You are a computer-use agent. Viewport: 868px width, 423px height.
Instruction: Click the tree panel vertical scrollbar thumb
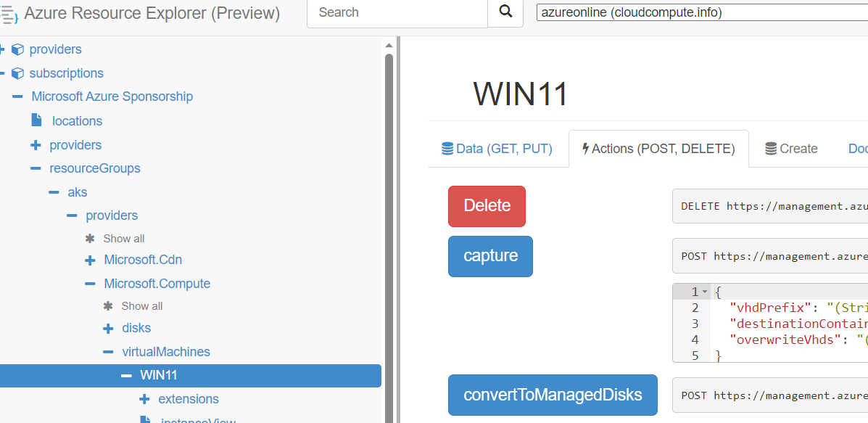(389, 238)
